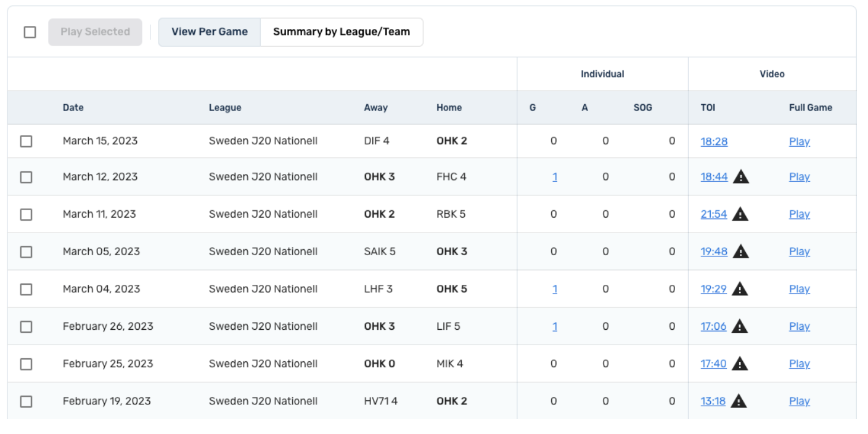The image size is (868, 434).
Task: Click the Individual group header
Action: click(x=602, y=74)
